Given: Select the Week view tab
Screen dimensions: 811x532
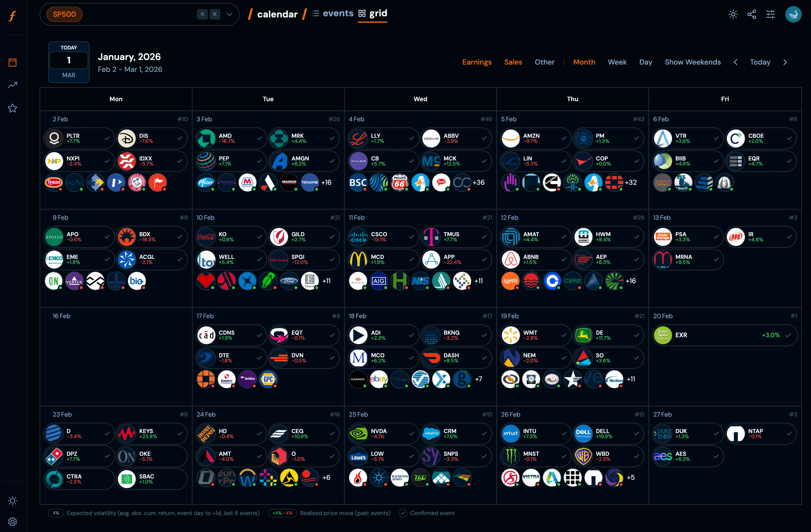Looking at the screenshot, I should pyautogui.click(x=617, y=62).
